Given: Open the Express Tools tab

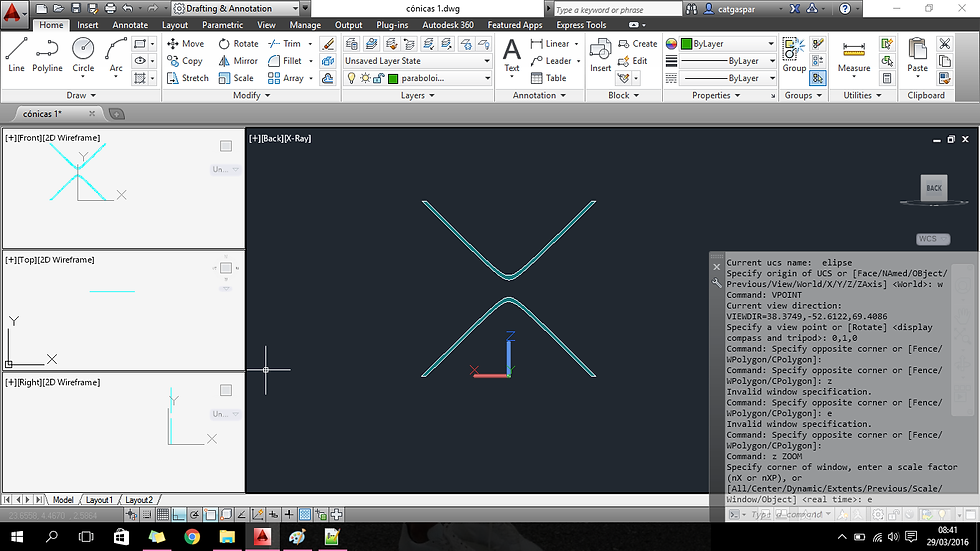Looking at the screenshot, I should tap(581, 25).
